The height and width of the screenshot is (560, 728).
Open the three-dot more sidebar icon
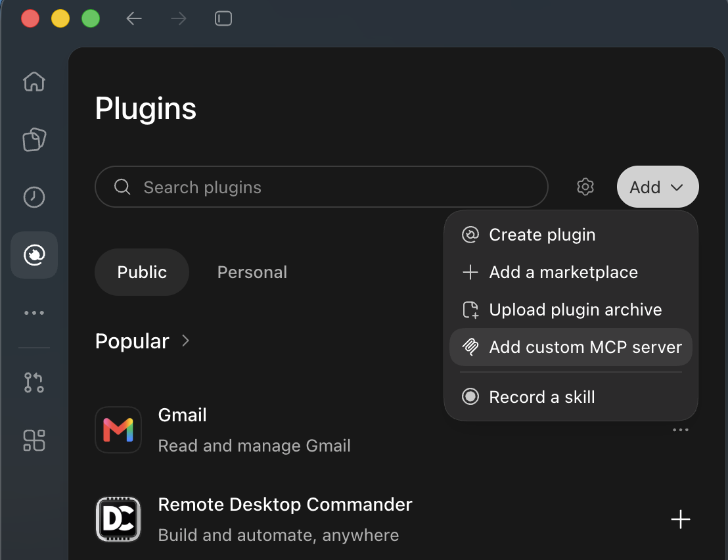coord(34,313)
